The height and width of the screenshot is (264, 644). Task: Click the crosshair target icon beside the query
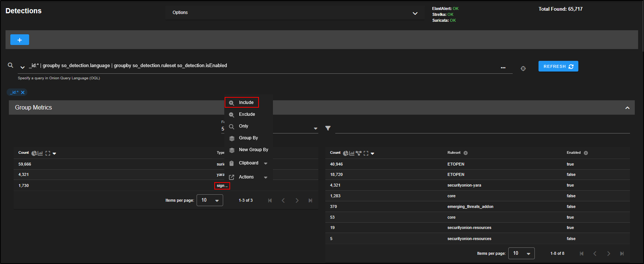coord(523,69)
